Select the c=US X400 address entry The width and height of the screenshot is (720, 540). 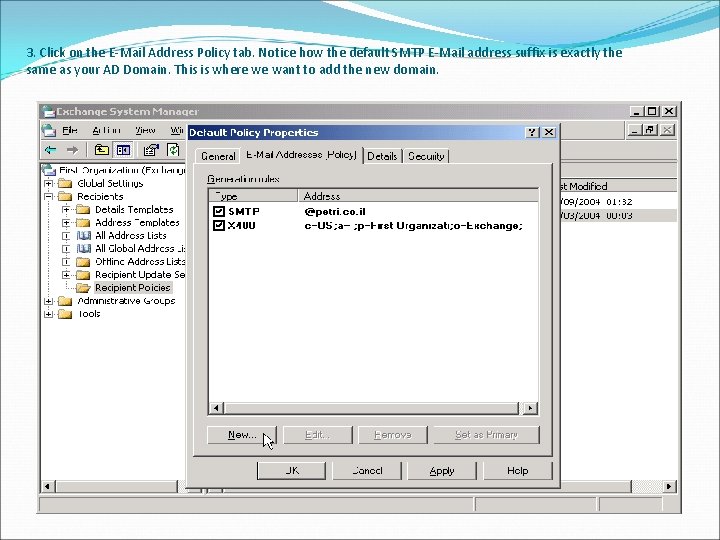(413, 225)
